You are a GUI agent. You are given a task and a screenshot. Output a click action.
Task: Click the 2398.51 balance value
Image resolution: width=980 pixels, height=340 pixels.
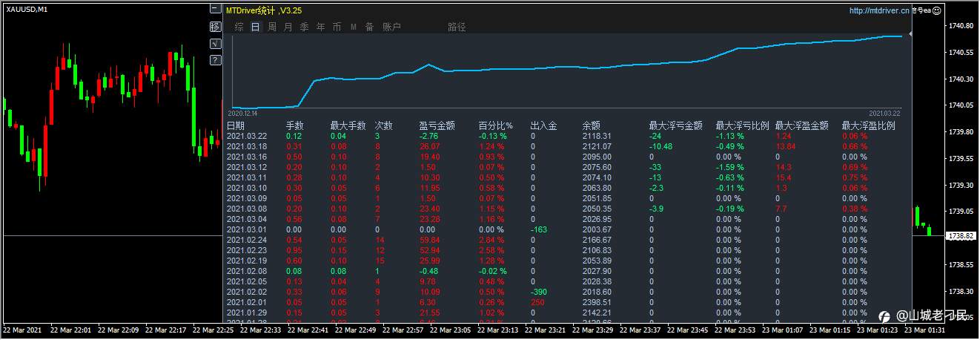coord(597,302)
